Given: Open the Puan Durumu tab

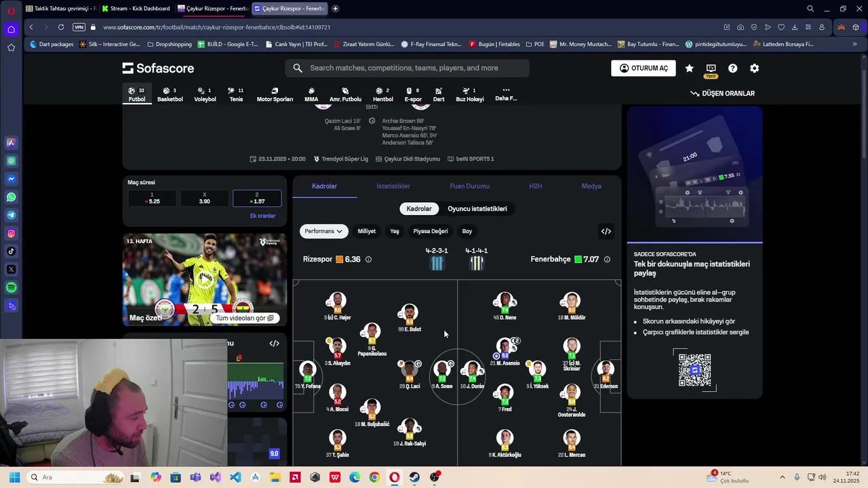Looking at the screenshot, I should 469,186.
